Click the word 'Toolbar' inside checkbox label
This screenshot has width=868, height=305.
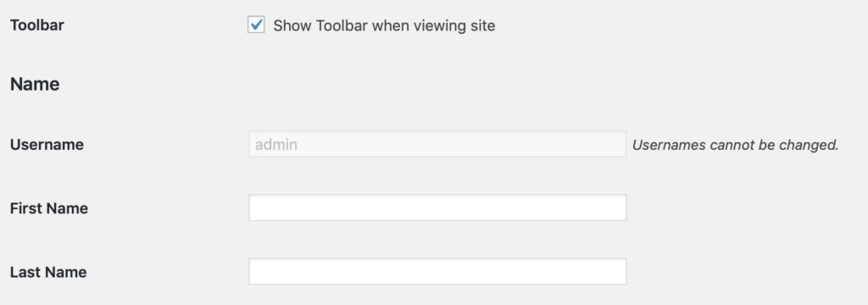pos(342,25)
